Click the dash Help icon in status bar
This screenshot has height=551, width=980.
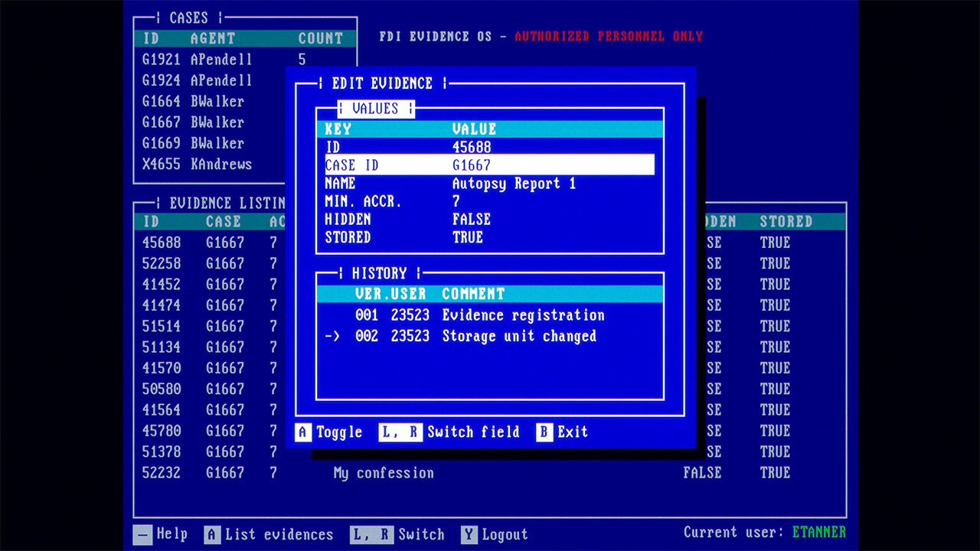pos(142,534)
